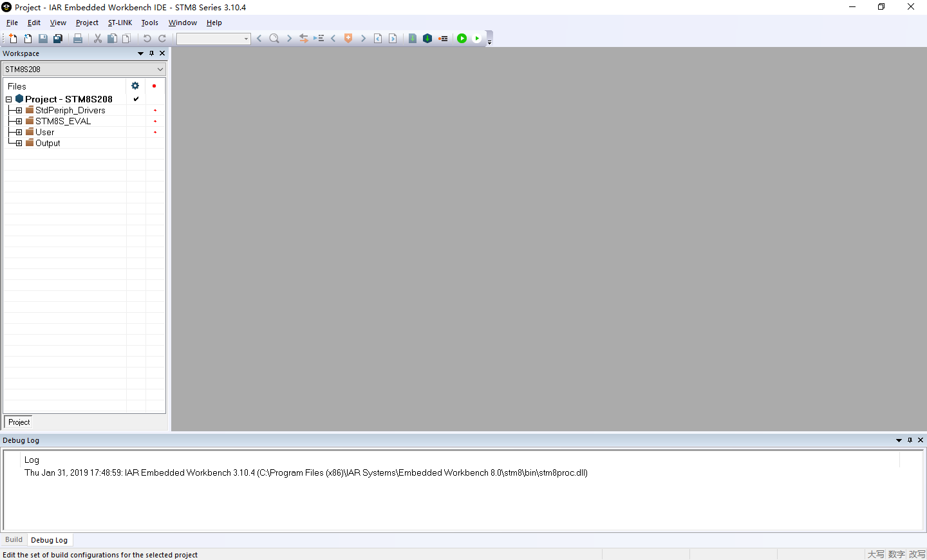The image size is (927, 560).
Task: Open the Workspace panel options arrow
Action: point(140,53)
